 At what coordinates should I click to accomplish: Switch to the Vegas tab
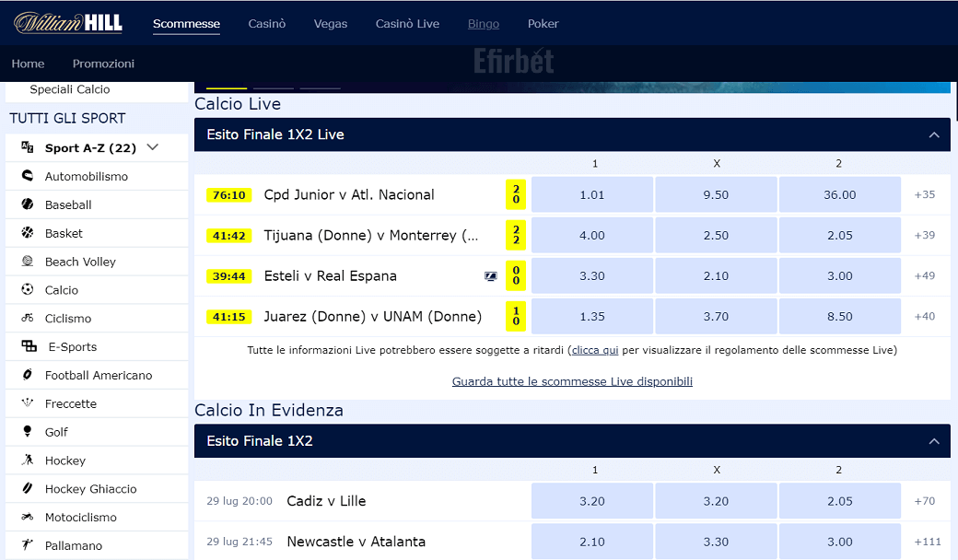pos(331,24)
